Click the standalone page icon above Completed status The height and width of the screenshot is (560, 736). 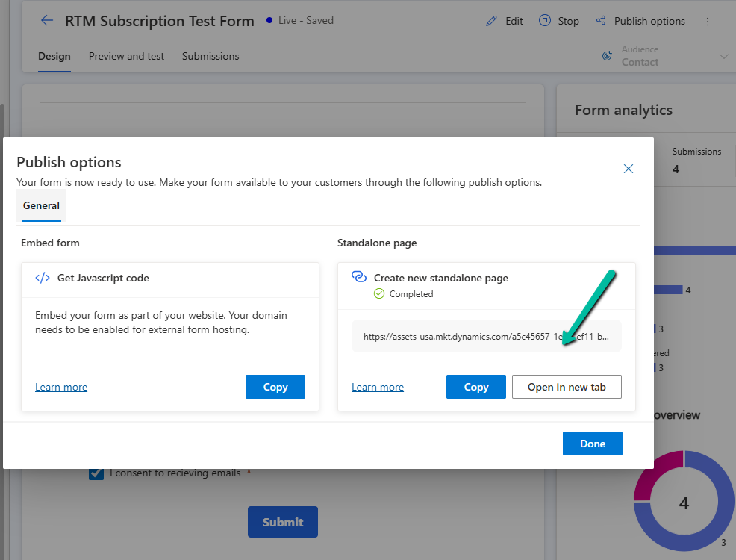point(359,277)
